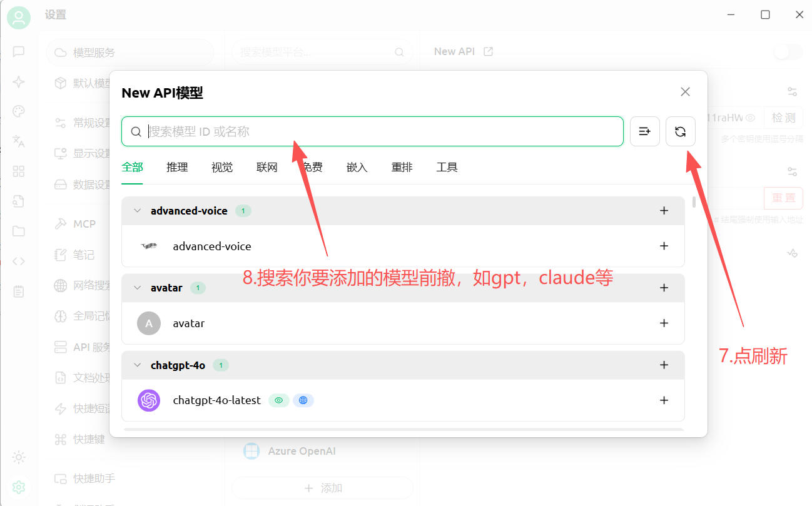The image size is (812, 506).
Task: Focus the 搜索模型 ID 或名称 search field
Action: coord(375,131)
